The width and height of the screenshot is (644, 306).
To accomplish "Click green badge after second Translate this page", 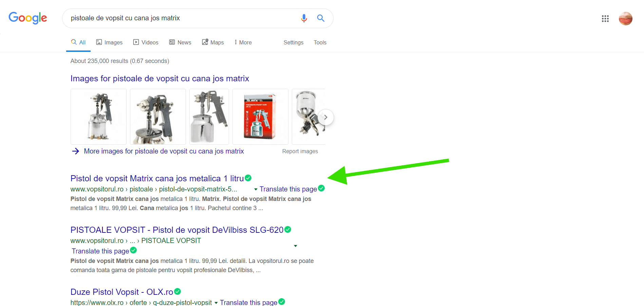I will 133,250.
